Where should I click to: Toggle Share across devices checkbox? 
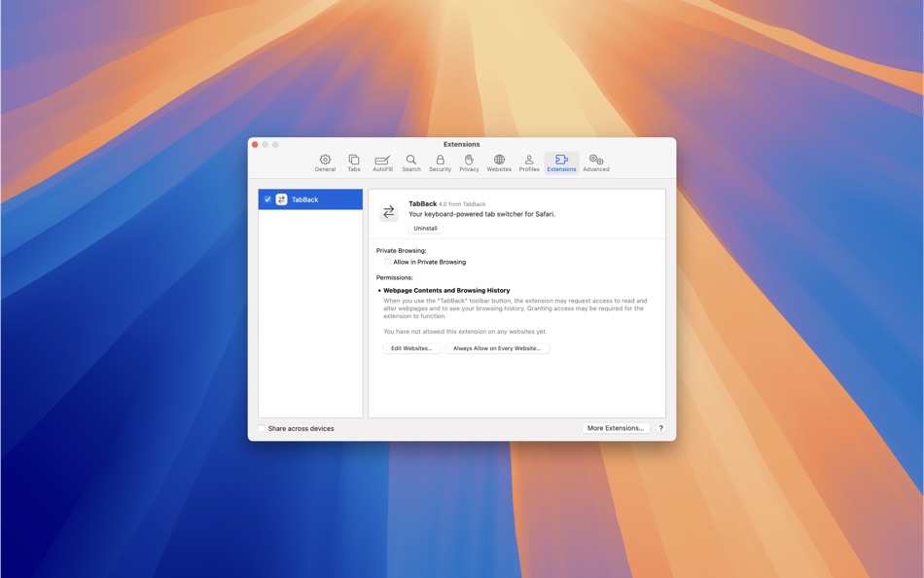pyautogui.click(x=262, y=428)
